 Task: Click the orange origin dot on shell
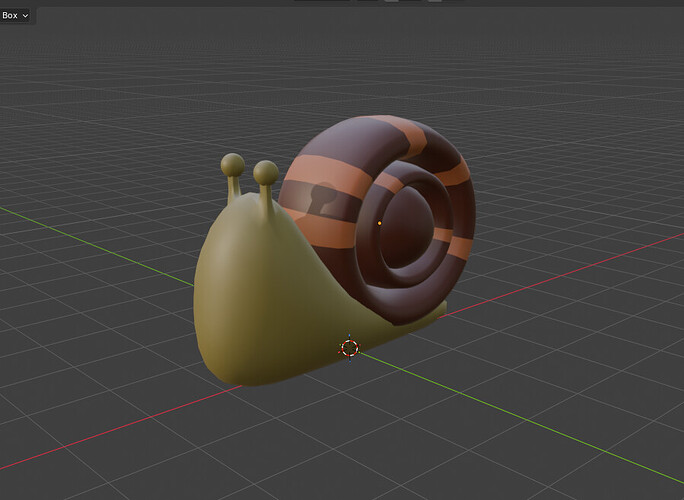(380, 222)
